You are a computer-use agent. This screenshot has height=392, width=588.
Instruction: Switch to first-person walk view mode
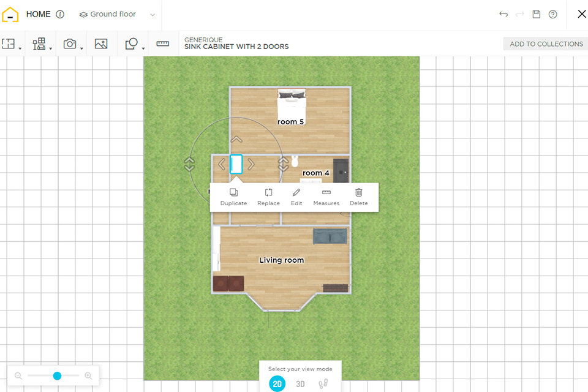click(323, 384)
